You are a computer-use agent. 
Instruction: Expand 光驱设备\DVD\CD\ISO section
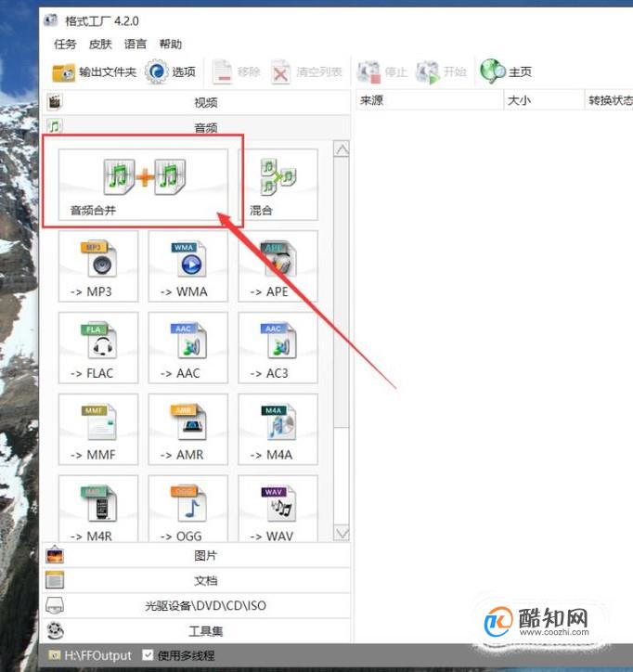click(196, 605)
